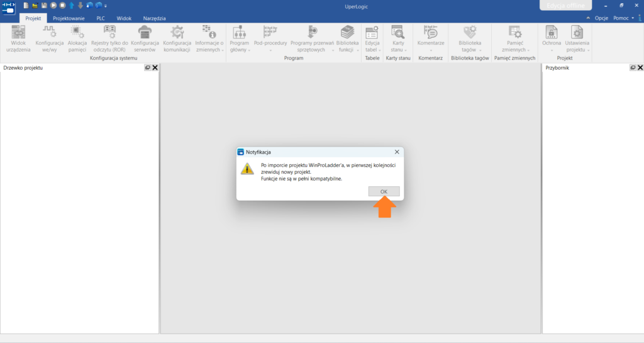Click the Pamięć zmiennych group label

point(514,59)
